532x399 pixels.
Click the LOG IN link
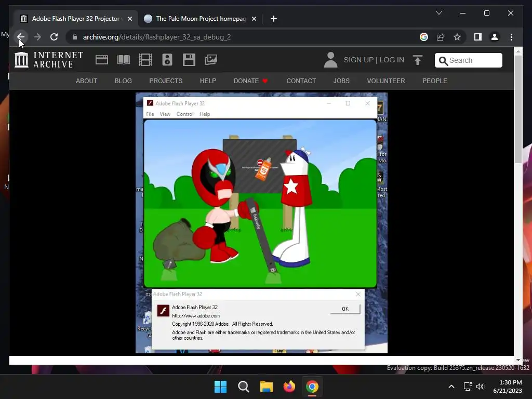point(392,60)
